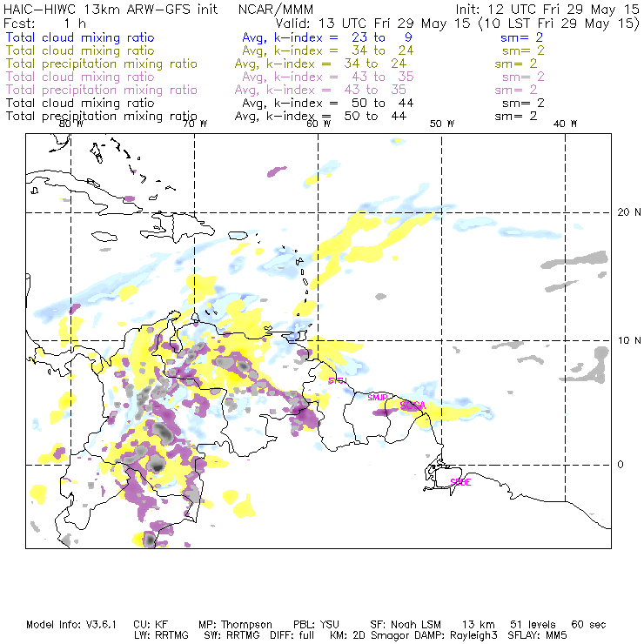Click the '60 W' longitude label
The image size is (644, 644).
click(319, 124)
